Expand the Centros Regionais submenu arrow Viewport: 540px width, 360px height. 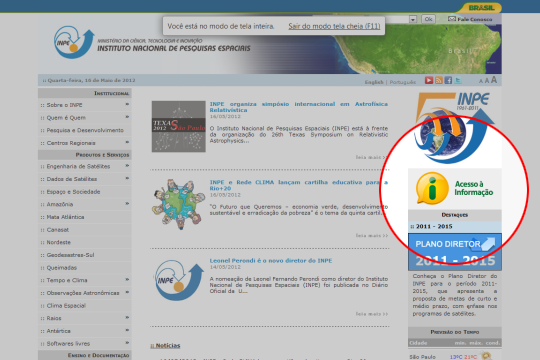[127, 142]
